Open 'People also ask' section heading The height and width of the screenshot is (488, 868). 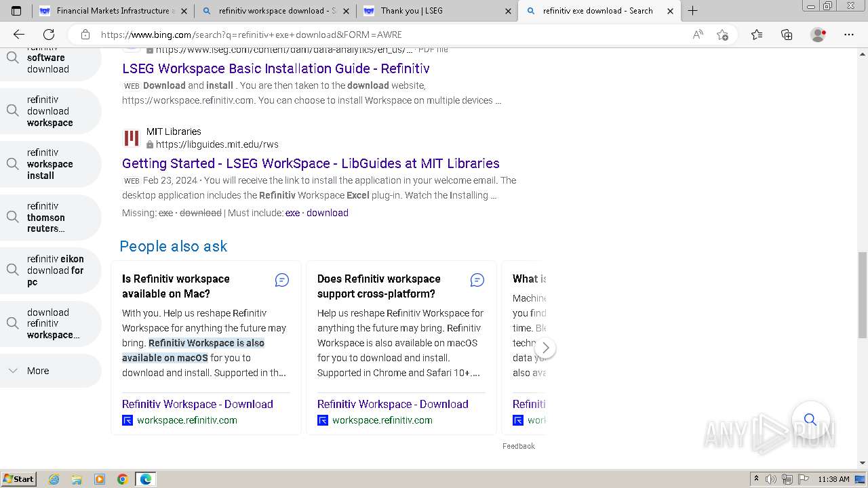click(x=174, y=246)
